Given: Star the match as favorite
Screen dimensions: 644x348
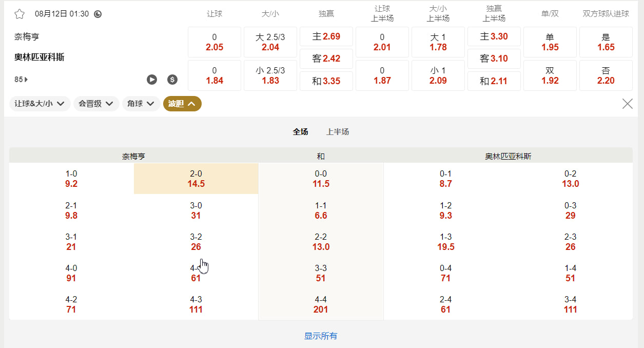Looking at the screenshot, I should 19,14.
